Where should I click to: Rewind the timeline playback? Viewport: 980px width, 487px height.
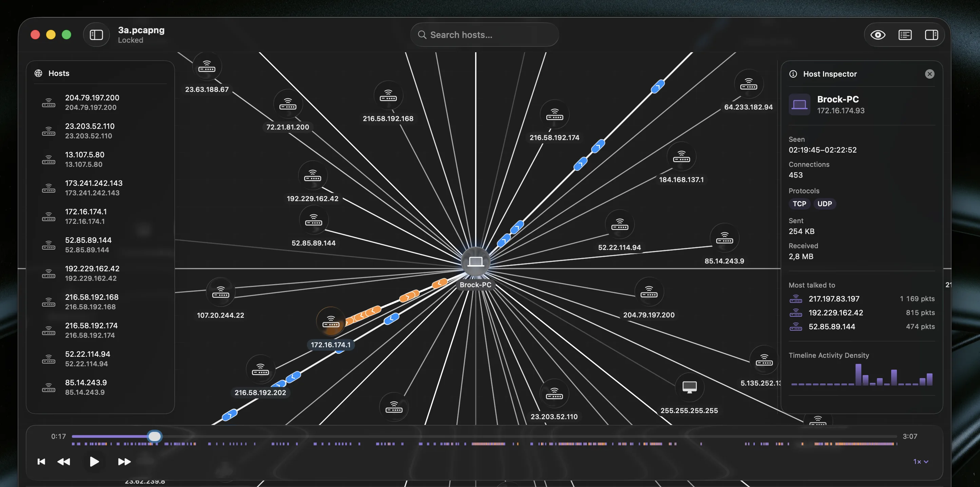pos(63,462)
